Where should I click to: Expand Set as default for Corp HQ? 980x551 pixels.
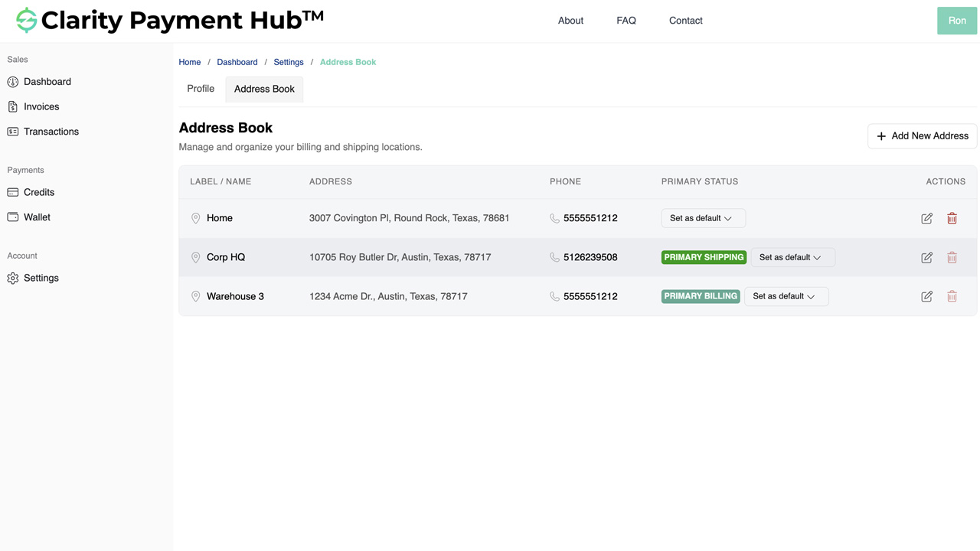click(x=792, y=257)
